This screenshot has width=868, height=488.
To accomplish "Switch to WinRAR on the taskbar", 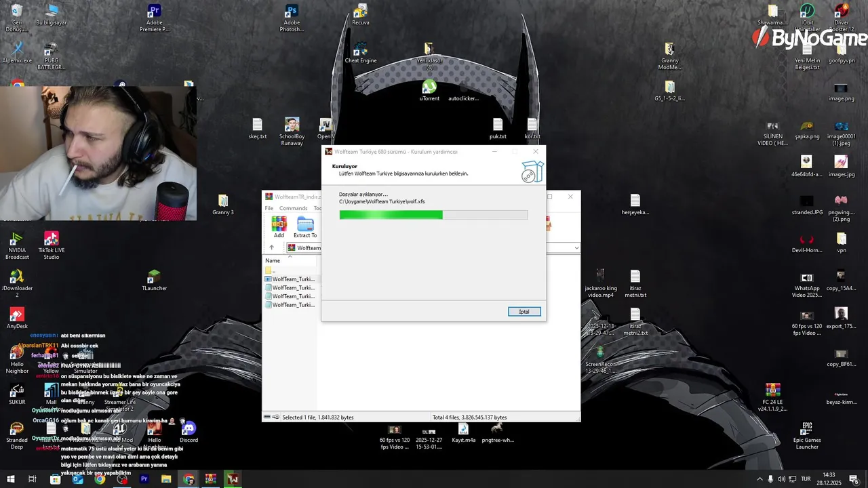I will point(211,479).
